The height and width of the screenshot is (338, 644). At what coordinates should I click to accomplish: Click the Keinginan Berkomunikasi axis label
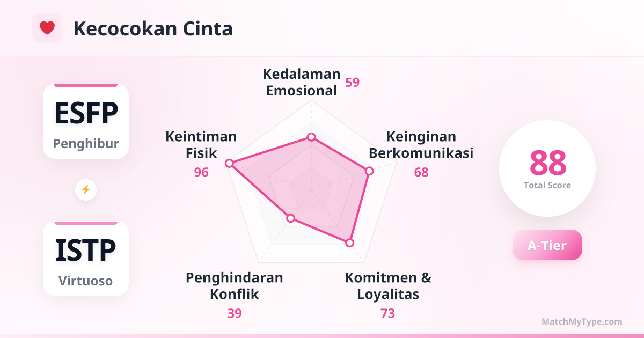pyautogui.click(x=421, y=145)
